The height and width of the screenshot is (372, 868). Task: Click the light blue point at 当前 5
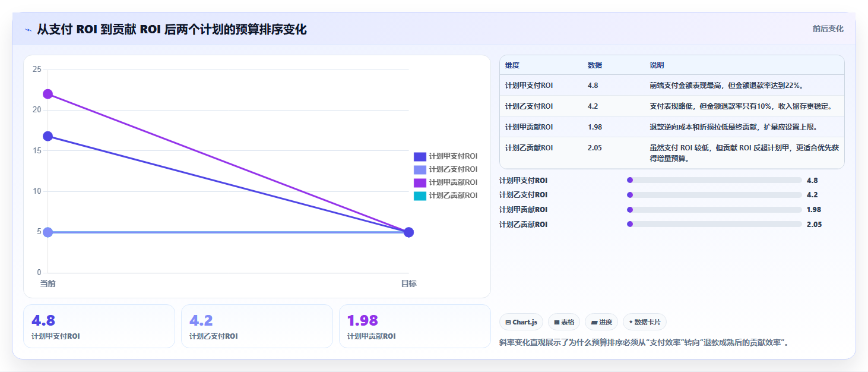pos(48,232)
